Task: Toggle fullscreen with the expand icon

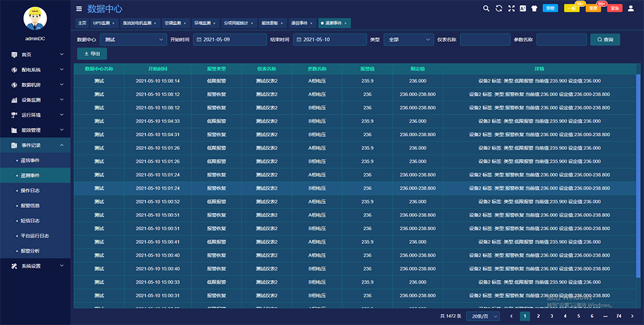Action: tap(511, 8)
